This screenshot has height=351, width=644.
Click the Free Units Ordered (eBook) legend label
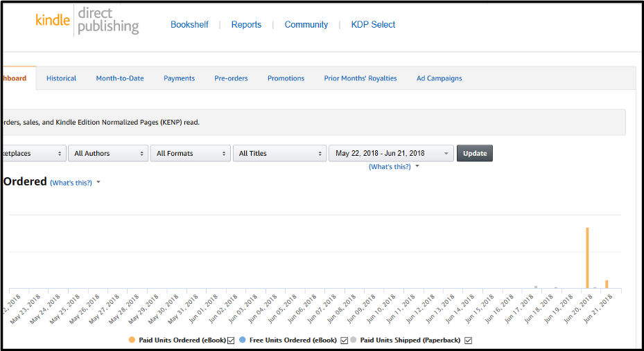point(293,341)
